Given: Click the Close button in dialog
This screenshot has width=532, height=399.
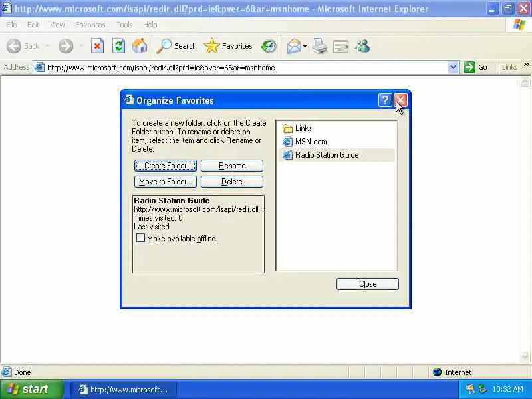Looking at the screenshot, I should [x=368, y=284].
